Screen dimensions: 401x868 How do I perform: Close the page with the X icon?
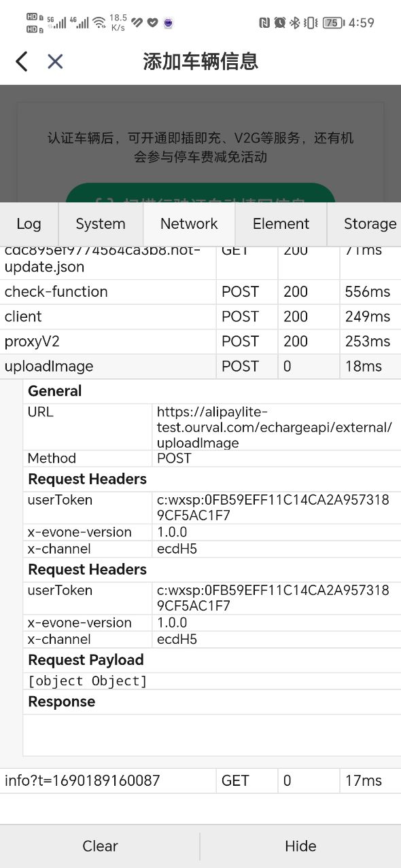coord(55,62)
